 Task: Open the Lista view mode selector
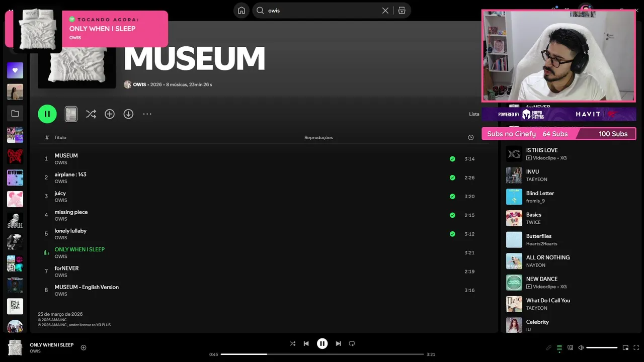pos(474,114)
